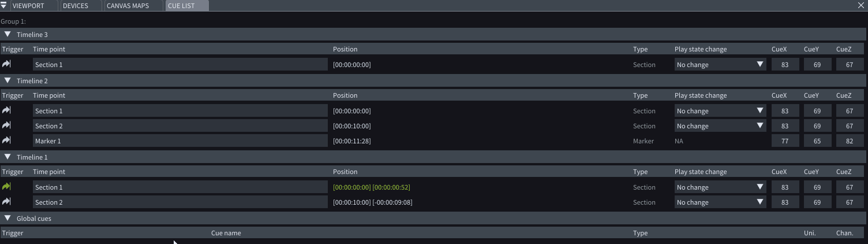Collapse the Timeline 2 group
Screen dimensions: 868x244
[x=8, y=81]
